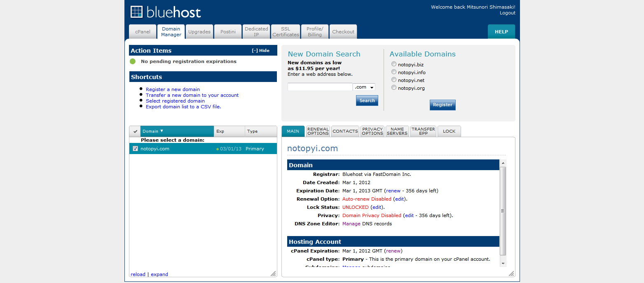Click edit link for Lock Status
The image size is (644, 283).
[377, 207]
